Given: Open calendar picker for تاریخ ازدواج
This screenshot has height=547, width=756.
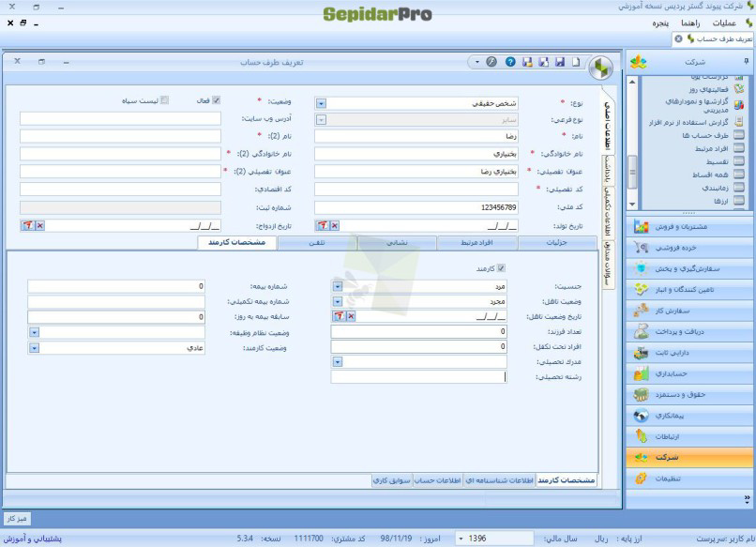Looking at the screenshot, I should tap(28, 225).
